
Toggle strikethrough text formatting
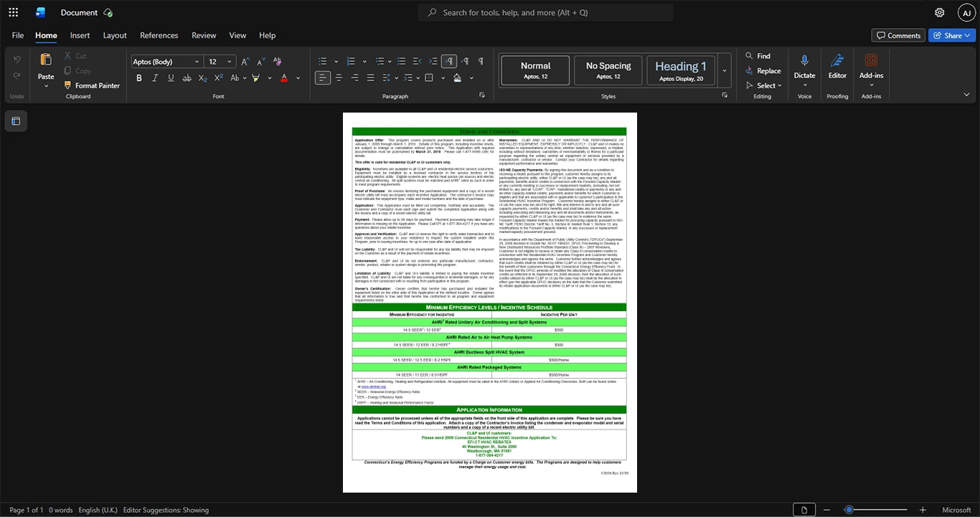pyautogui.click(x=187, y=77)
